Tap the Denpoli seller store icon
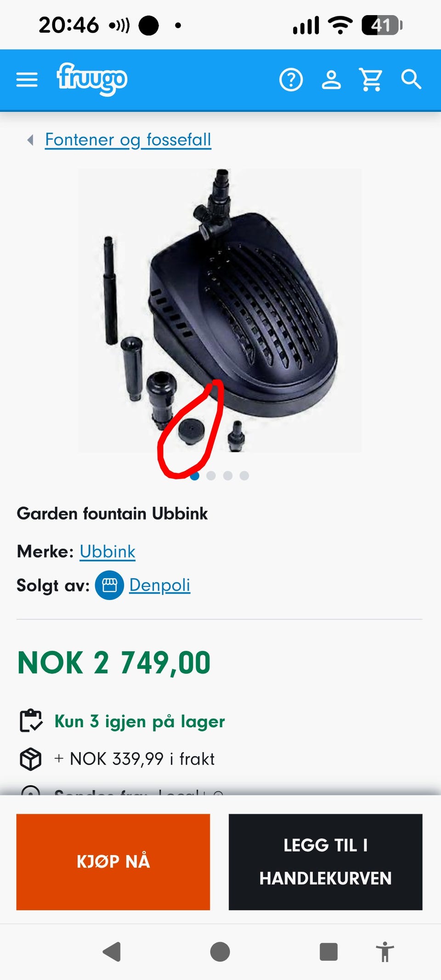 [x=109, y=585]
